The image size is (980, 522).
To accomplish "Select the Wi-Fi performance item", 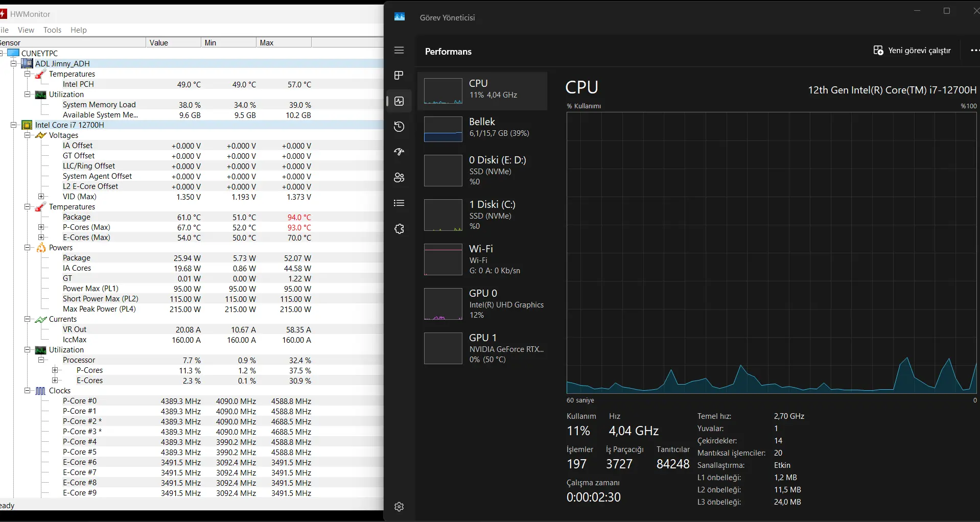I will pos(482,259).
